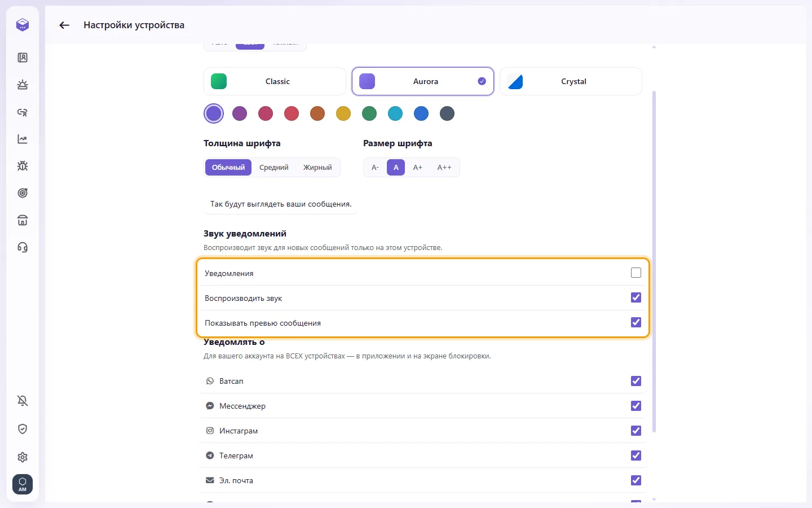The image size is (812, 508).
Task: Uncheck Воспроизводить звук checkbox
Action: click(636, 297)
